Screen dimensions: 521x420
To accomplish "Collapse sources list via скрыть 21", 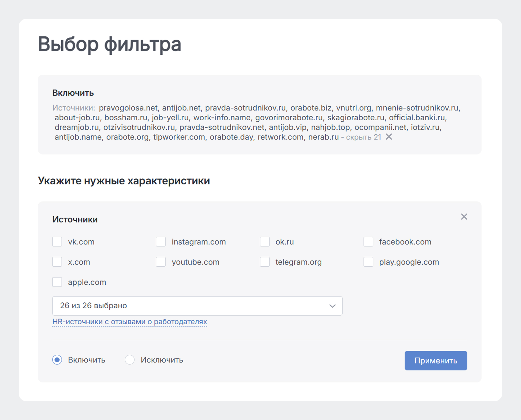I will tap(363, 137).
